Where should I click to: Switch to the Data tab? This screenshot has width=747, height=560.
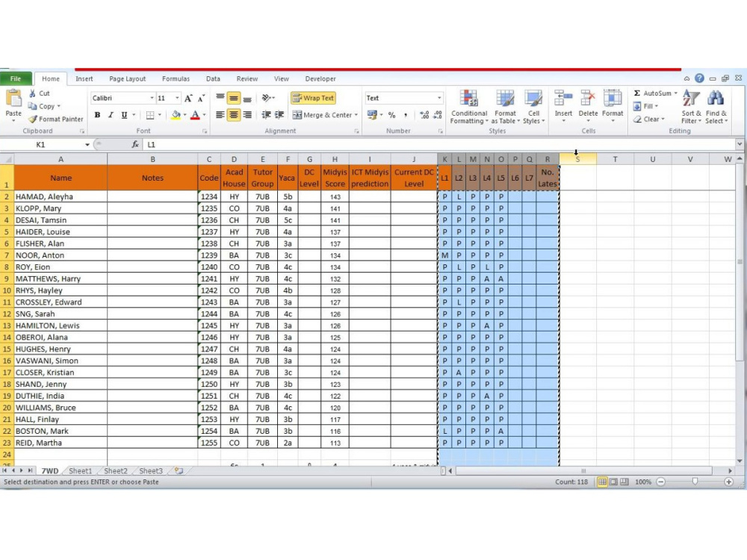point(213,78)
